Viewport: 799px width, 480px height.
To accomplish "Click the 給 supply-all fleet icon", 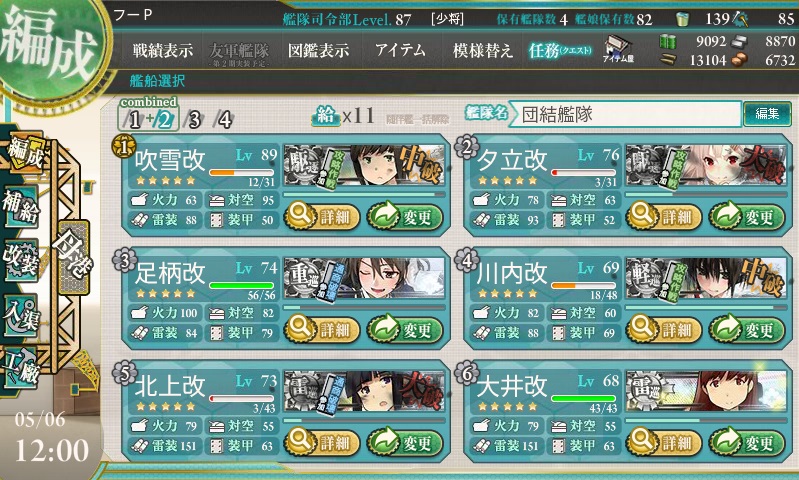I will point(326,116).
